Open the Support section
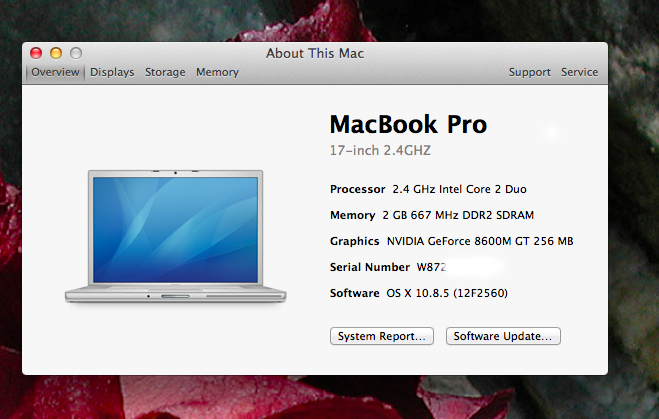The height and width of the screenshot is (419, 659). (x=530, y=72)
